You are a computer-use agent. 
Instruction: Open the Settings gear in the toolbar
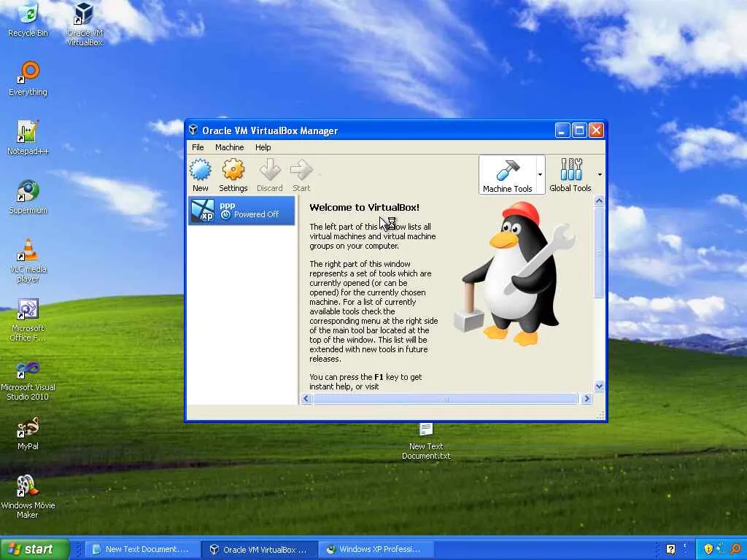point(233,175)
